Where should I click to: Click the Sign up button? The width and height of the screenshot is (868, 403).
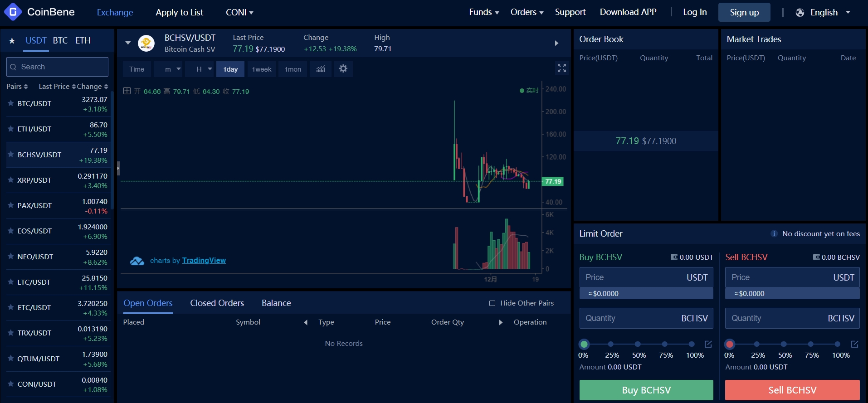(744, 13)
